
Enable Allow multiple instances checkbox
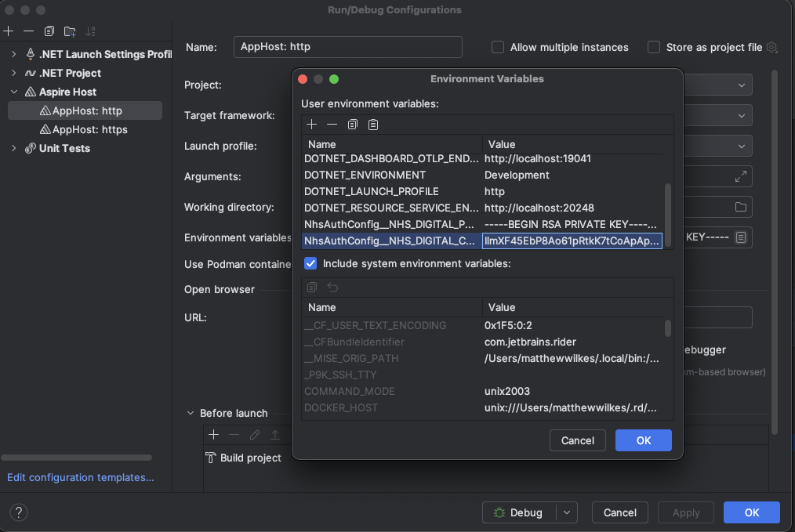498,47
